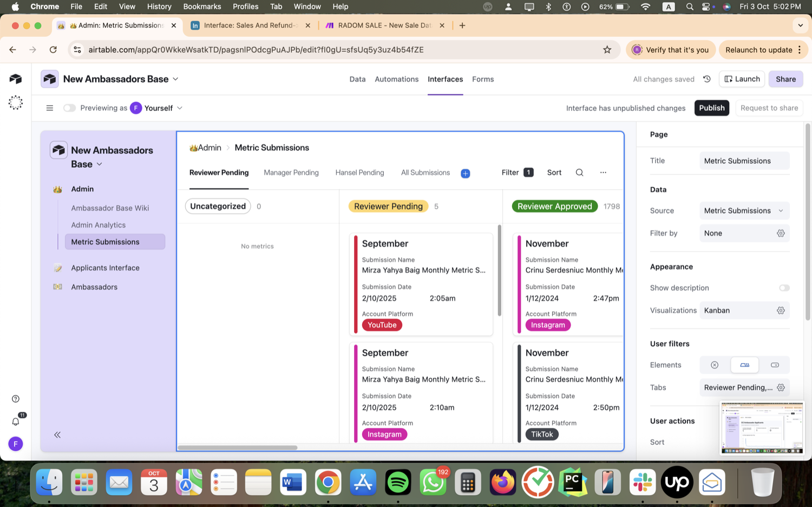812x507 pixels.
Task: Reload the page in Chrome
Action: (x=53, y=50)
